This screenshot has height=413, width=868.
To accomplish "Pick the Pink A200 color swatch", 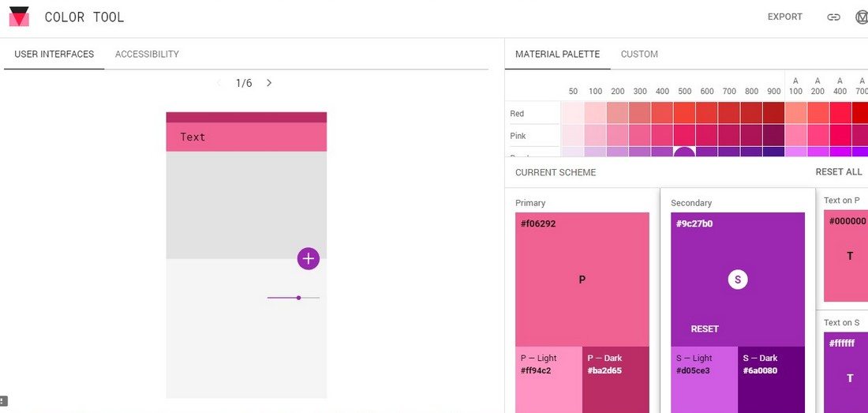I will 817,136.
